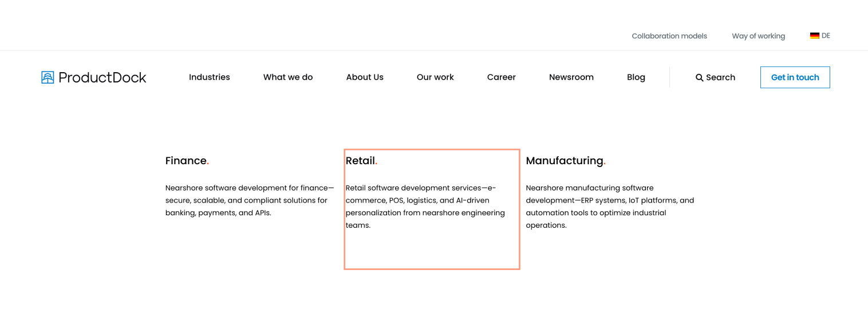Image resolution: width=868 pixels, height=325 pixels.
Task: Click the Manufacturing ERP description paragraph
Action: tap(609, 207)
